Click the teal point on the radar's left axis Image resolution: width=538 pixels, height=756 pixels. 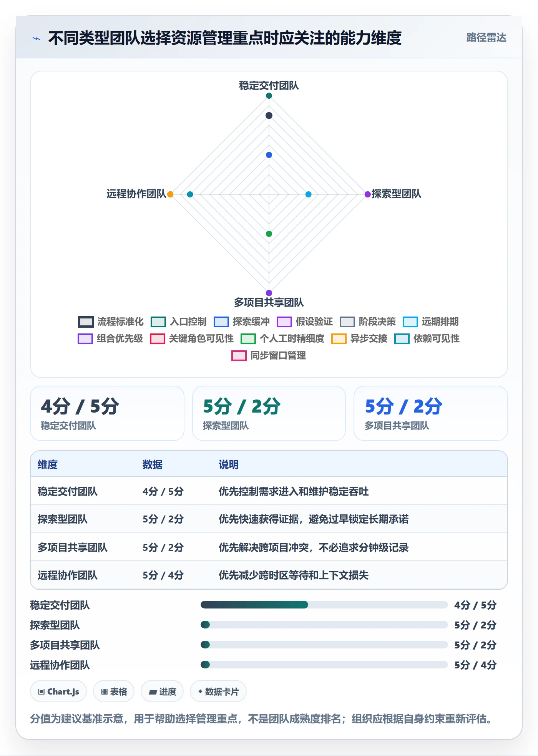pyautogui.click(x=190, y=194)
